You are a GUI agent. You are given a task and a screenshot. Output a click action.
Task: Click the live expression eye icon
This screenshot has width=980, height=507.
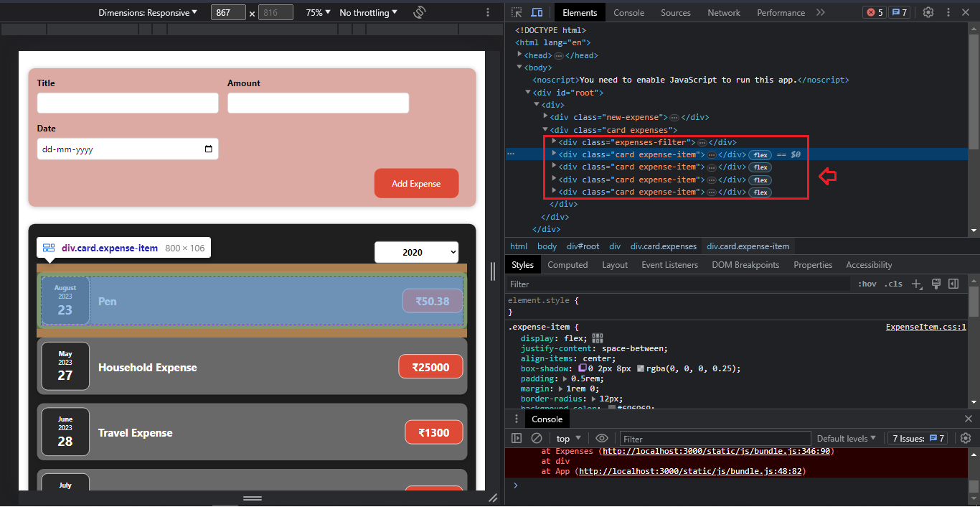(x=601, y=438)
